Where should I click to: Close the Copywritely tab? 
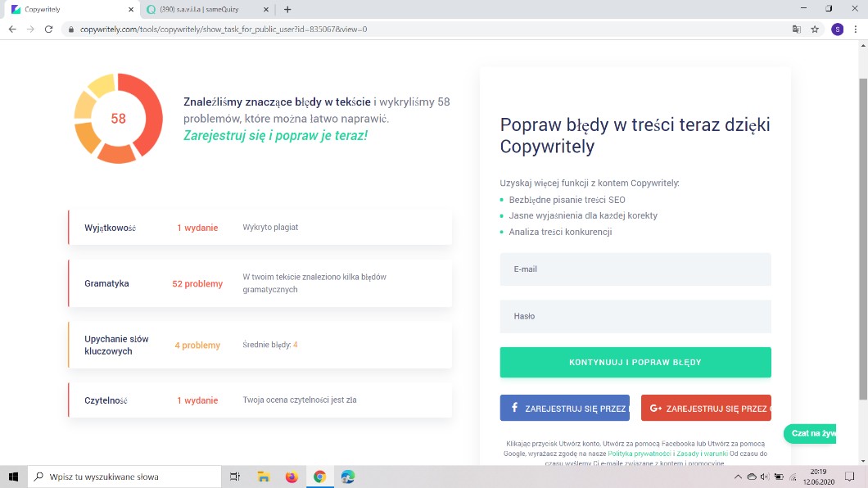point(131,10)
